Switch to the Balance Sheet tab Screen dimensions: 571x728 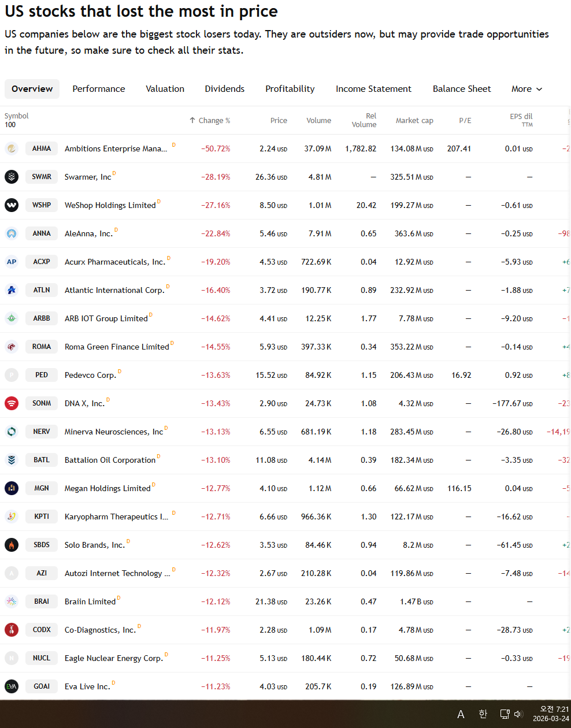[x=462, y=89]
